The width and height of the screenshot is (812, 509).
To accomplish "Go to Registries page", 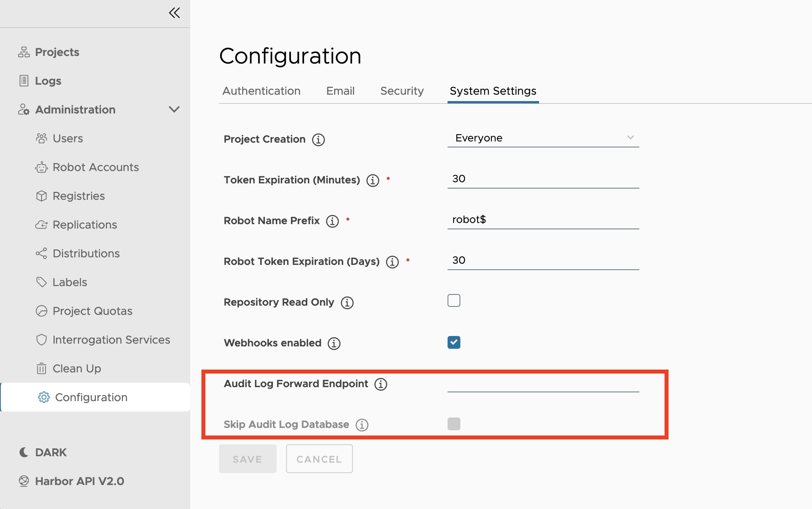I will coord(79,196).
